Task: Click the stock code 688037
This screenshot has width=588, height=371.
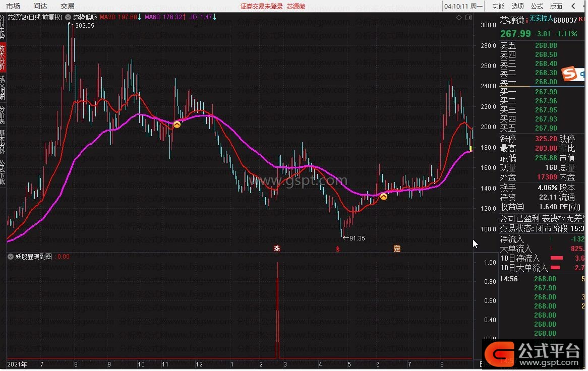Action: (565, 20)
